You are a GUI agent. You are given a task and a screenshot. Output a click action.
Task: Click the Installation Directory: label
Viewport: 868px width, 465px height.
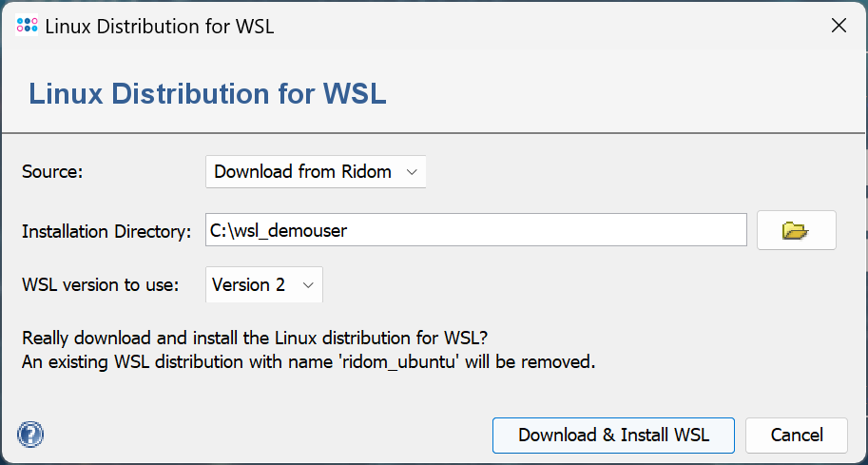point(106,231)
